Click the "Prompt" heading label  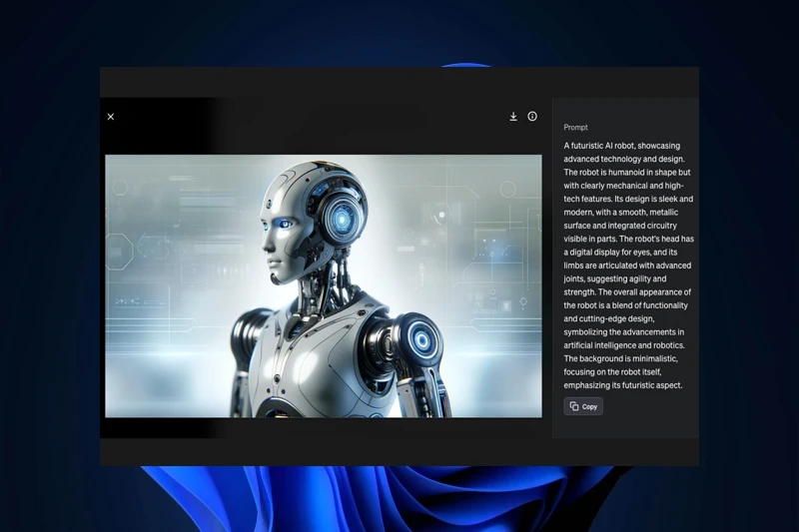coord(575,128)
